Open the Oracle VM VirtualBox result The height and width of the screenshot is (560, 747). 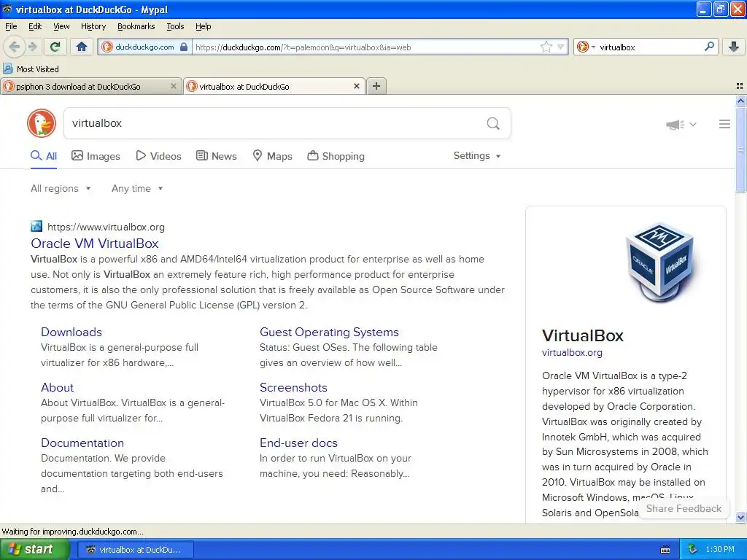94,244
